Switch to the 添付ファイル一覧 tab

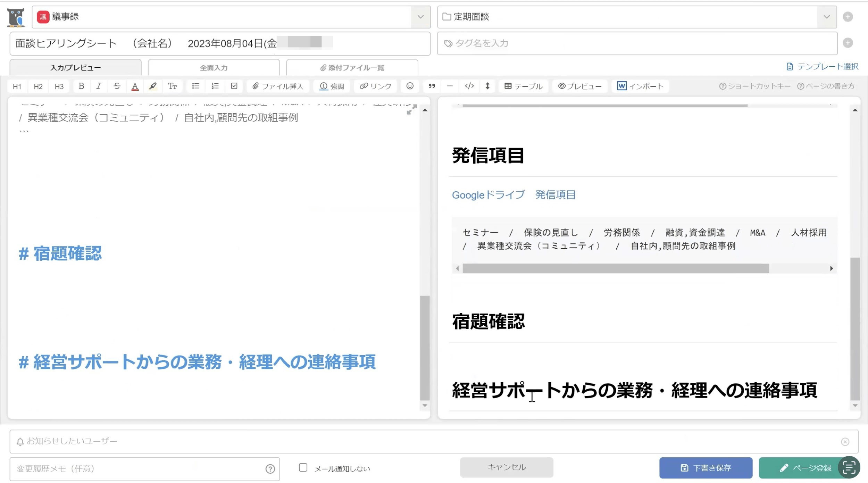click(352, 68)
